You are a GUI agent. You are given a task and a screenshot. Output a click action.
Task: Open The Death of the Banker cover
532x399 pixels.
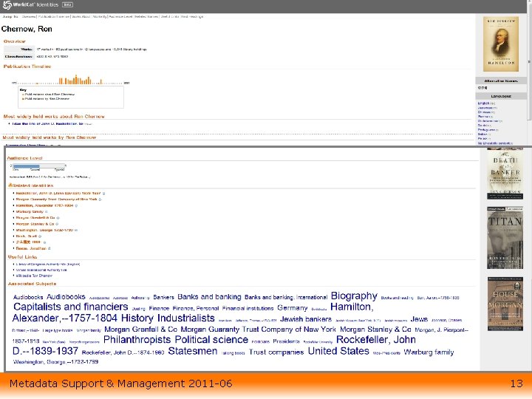(x=505, y=174)
